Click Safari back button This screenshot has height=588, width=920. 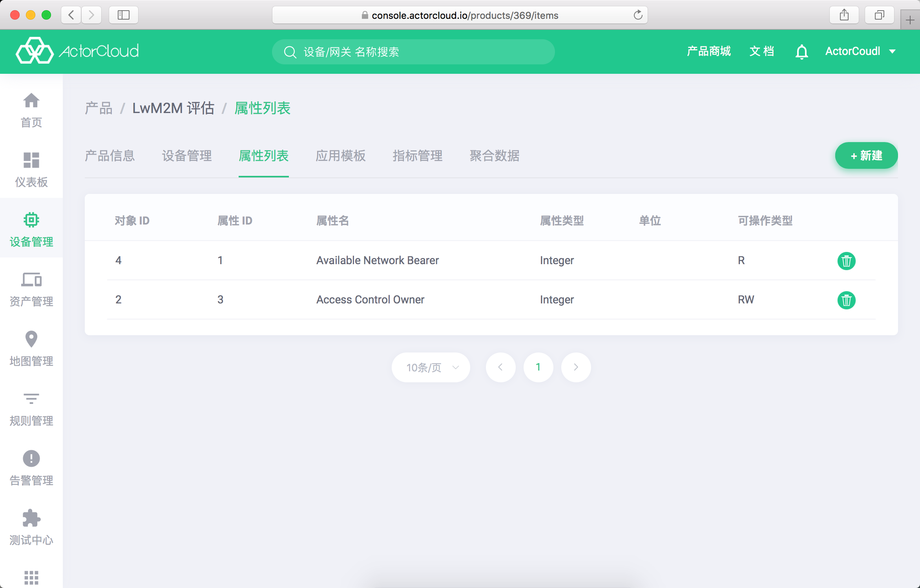(x=71, y=15)
